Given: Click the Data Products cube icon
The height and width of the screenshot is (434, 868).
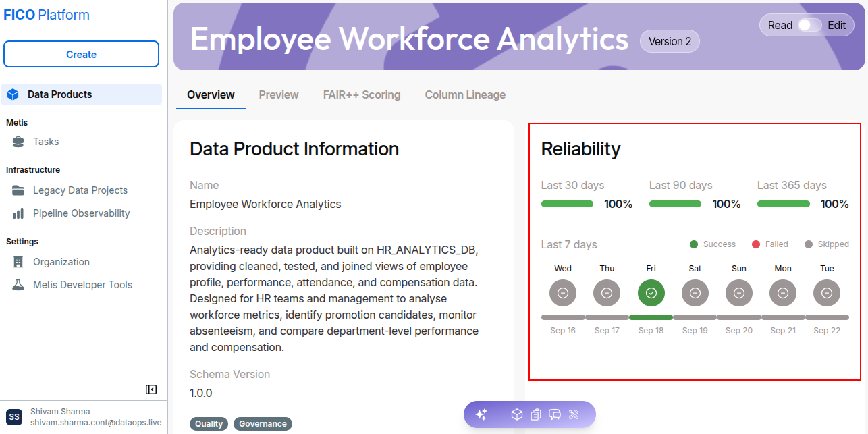Looking at the screenshot, I should [x=13, y=94].
